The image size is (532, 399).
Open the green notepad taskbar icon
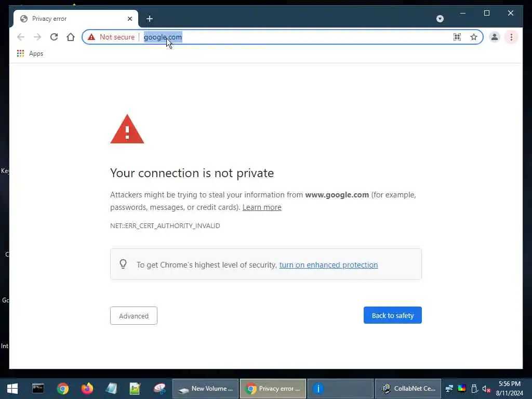(x=135, y=389)
